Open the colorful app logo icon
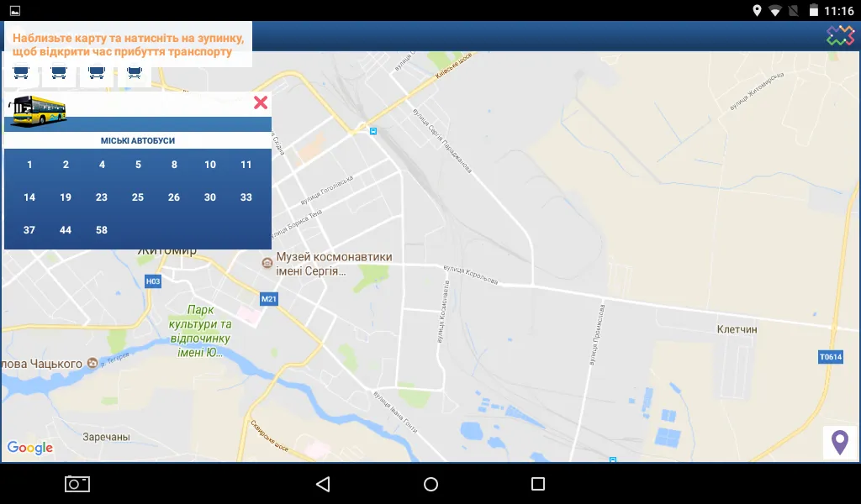861x504 pixels. pyautogui.click(x=840, y=35)
